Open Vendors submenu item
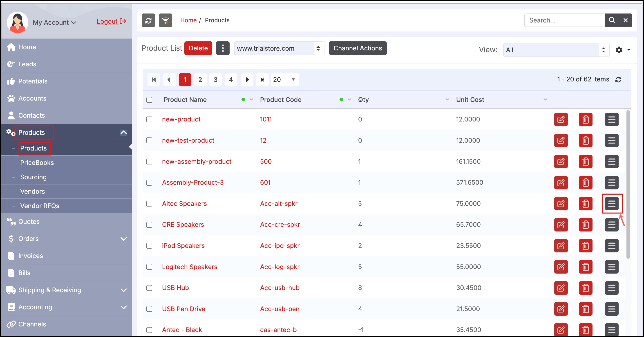644x337 pixels. pos(33,191)
